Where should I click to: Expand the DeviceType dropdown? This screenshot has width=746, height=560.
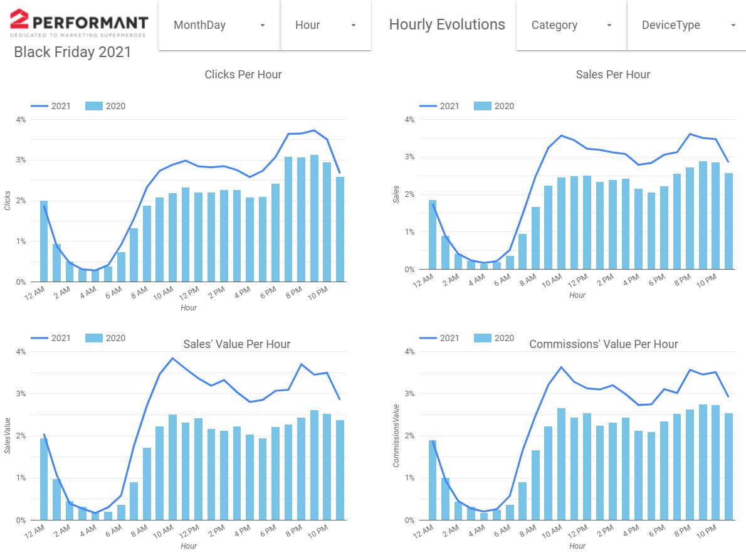click(686, 24)
